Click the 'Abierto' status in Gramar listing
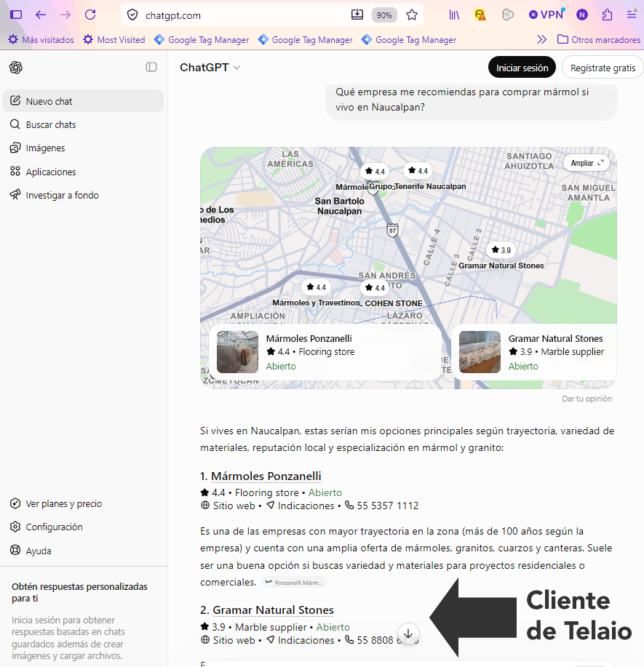The image size is (644, 667). click(333, 627)
